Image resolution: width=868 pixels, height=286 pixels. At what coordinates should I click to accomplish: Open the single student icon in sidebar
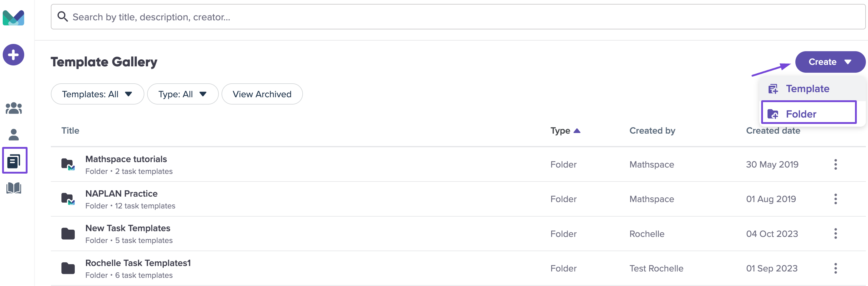coord(14,135)
